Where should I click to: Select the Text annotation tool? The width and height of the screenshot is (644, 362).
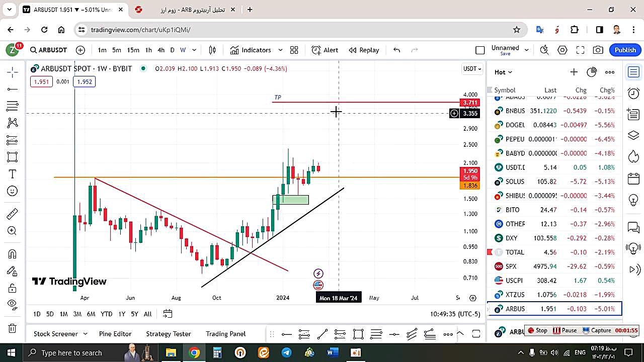pos(13,174)
